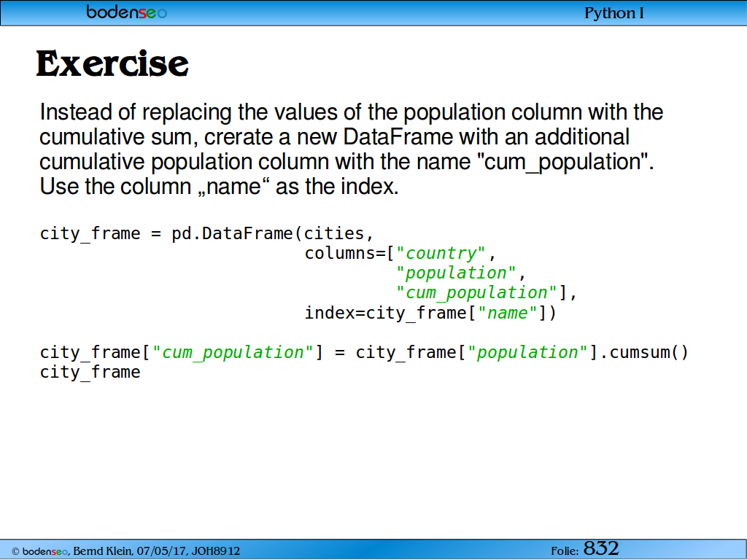This screenshot has width=747, height=560.
Task: Click the last code line 'city_frame'
Action: [x=90, y=373]
